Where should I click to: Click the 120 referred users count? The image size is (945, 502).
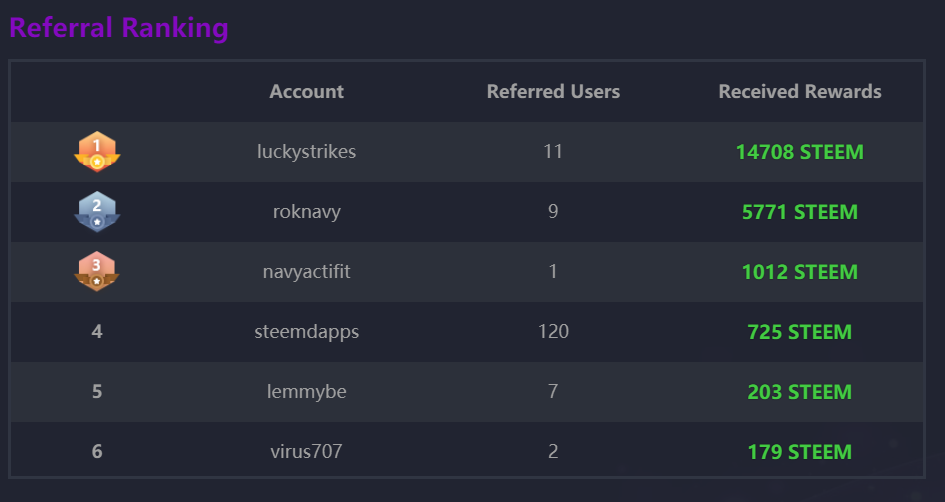pos(553,332)
